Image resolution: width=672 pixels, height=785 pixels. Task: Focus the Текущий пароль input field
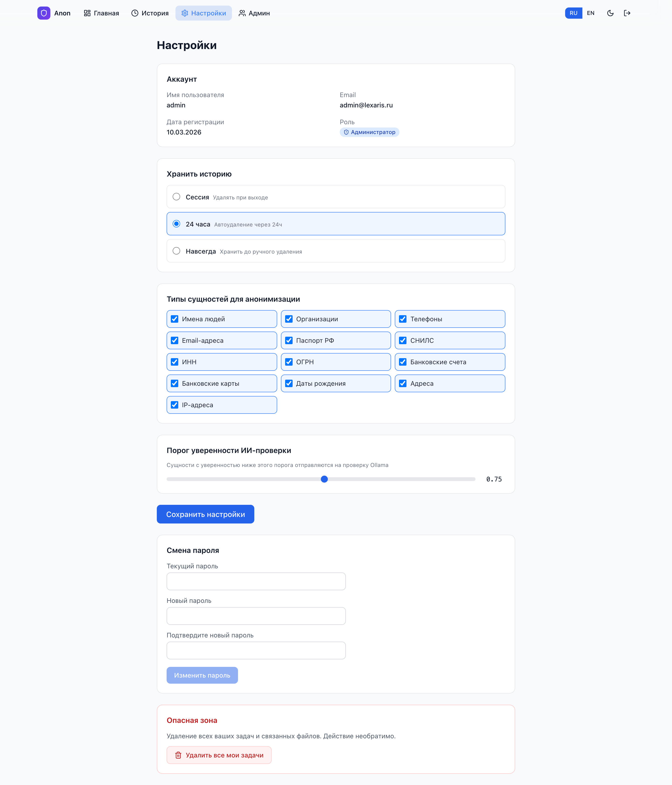256,581
